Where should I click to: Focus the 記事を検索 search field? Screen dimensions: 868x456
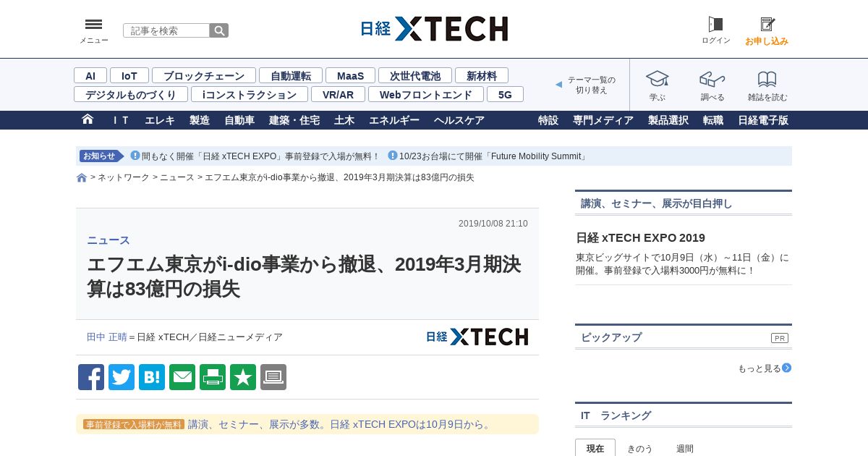166,30
